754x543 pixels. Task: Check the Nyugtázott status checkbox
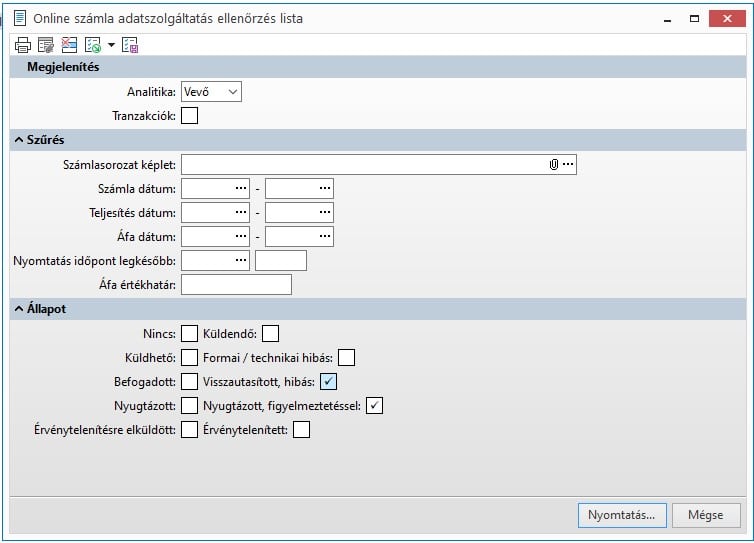[x=189, y=405]
